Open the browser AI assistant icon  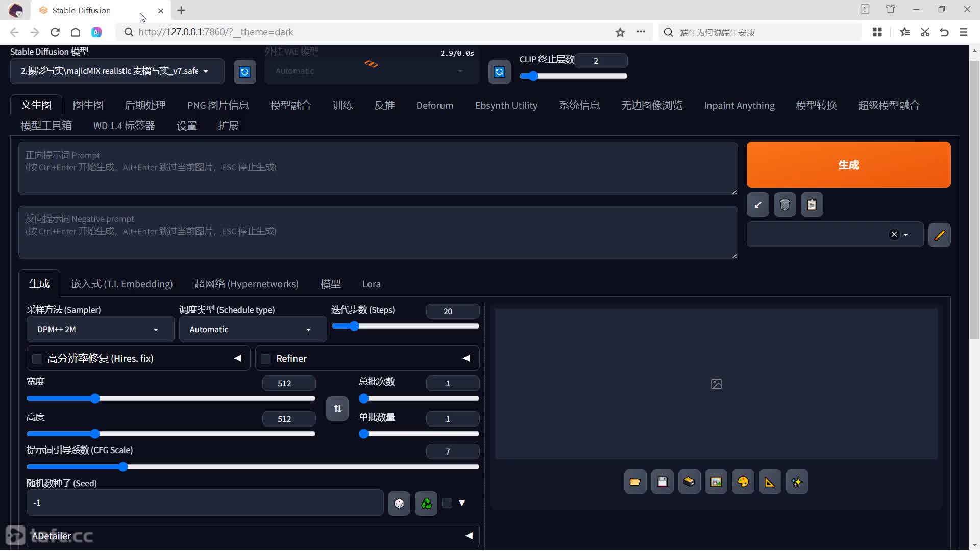tap(96, 32)
